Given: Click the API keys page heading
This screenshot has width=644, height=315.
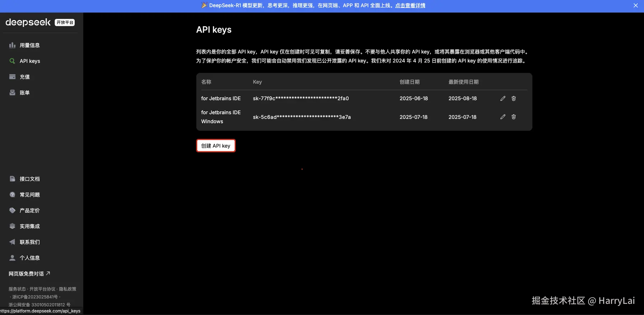Looking at the screenshot, I should point(214,30).
